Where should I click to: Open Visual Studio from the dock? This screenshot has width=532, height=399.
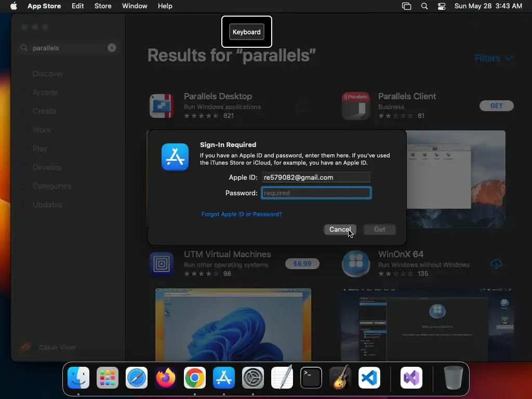pos(411,378)
